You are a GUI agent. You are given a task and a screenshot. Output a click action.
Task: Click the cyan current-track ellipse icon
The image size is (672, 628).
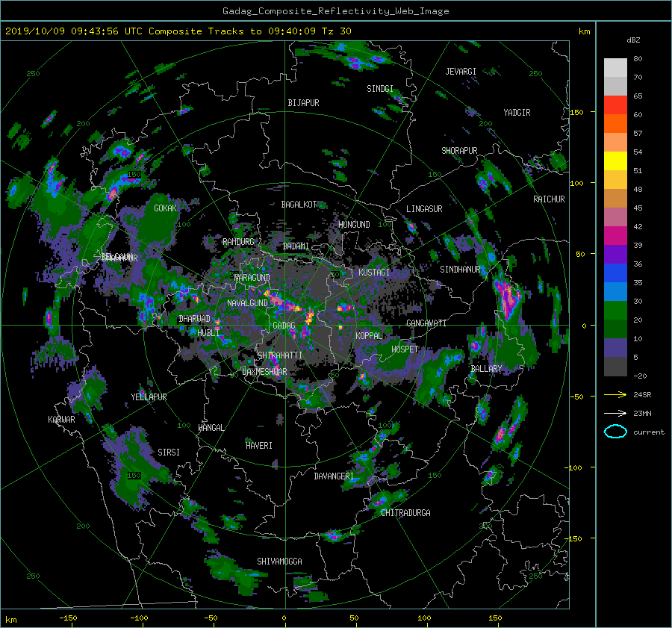tap(615, 432)
